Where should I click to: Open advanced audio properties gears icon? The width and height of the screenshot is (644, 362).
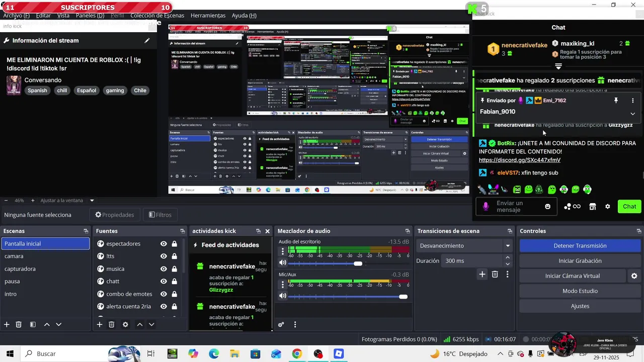click(281, 324)
